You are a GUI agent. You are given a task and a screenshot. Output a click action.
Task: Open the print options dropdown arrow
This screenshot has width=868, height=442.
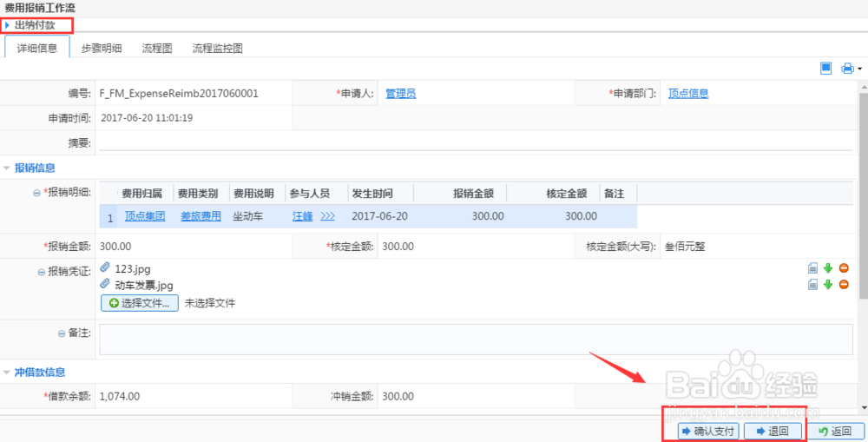[x=859, y=69]
